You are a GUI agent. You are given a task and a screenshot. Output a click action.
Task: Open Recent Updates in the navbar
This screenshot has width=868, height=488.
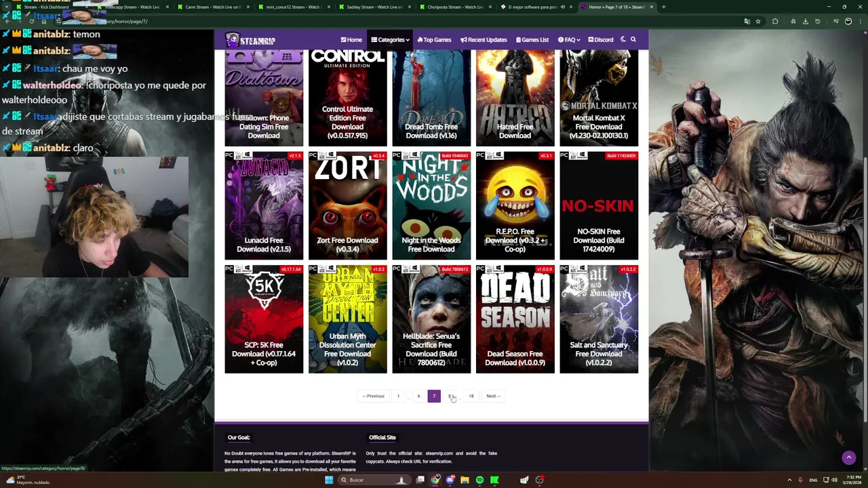pos(484,40)
